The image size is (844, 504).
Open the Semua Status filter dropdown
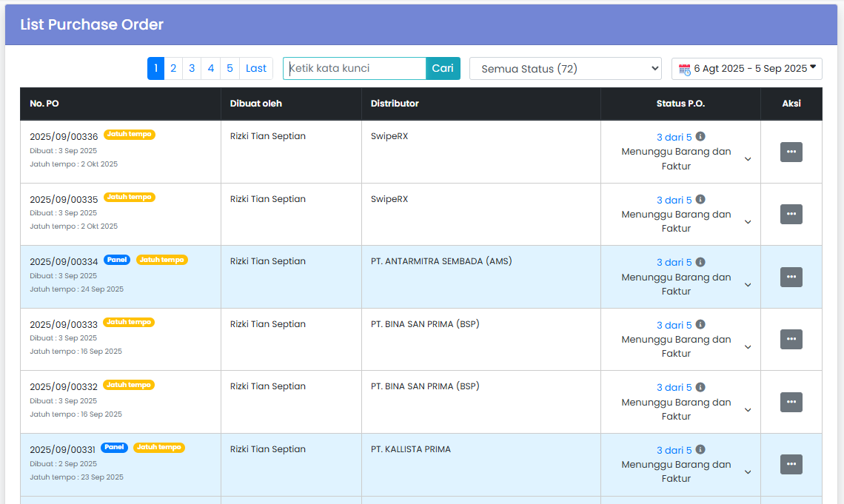[x=566, y=69]
